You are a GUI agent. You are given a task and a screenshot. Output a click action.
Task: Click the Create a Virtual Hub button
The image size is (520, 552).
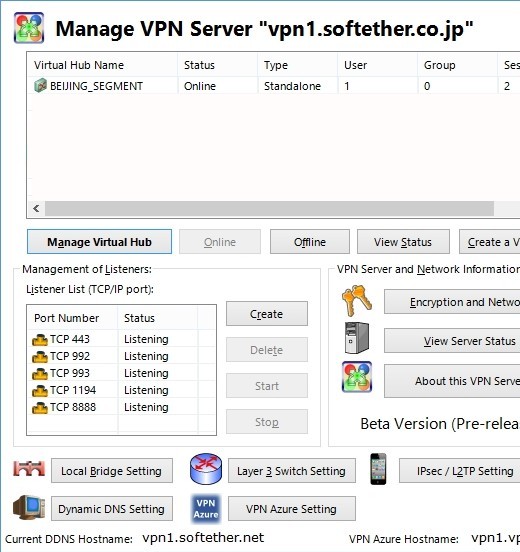(x=490, y=242)
